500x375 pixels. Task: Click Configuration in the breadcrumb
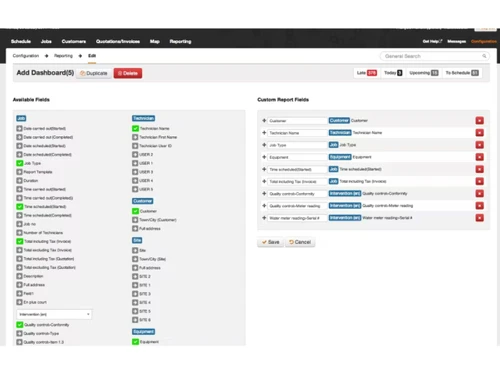[26, 56]
